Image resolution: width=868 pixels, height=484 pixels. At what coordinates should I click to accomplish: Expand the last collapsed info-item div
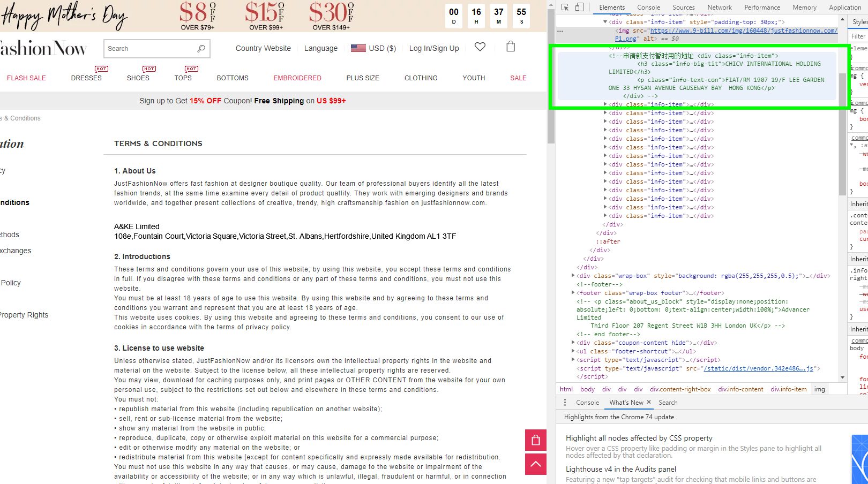[605, 216]
